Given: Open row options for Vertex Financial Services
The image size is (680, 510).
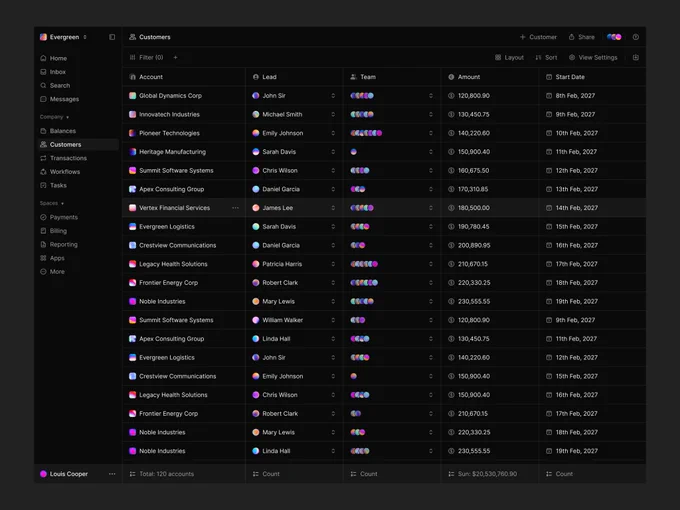Looking at the screenshot, I should pyautogui.click(x=235, y=208).
